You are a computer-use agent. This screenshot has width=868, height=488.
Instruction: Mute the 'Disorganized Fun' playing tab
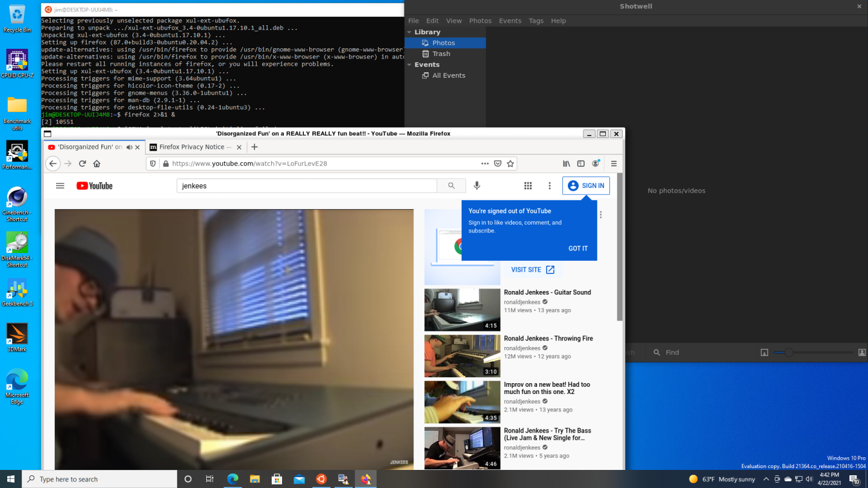[129, 146]
